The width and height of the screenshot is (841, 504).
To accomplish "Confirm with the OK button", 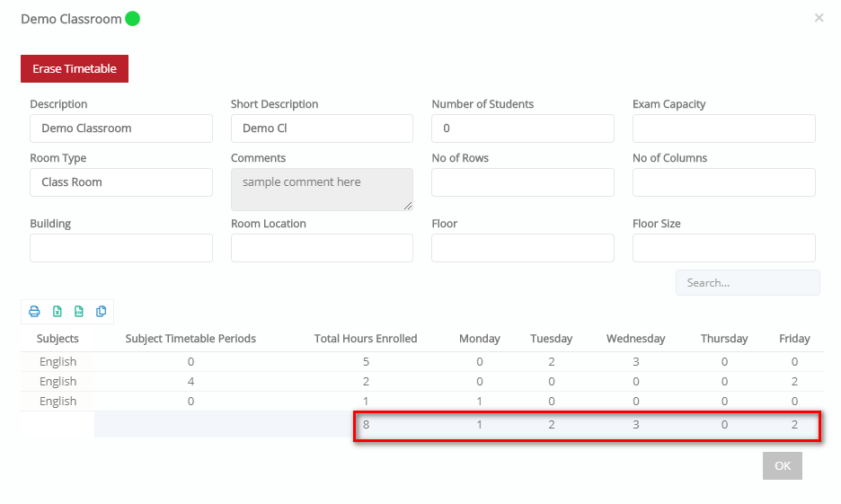I will [782, 465].
